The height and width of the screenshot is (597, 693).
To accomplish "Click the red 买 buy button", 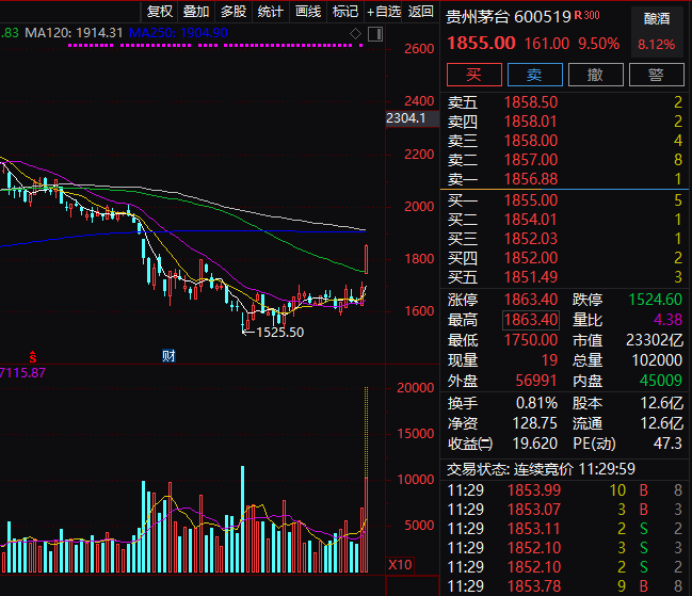I will coord(474,75).
